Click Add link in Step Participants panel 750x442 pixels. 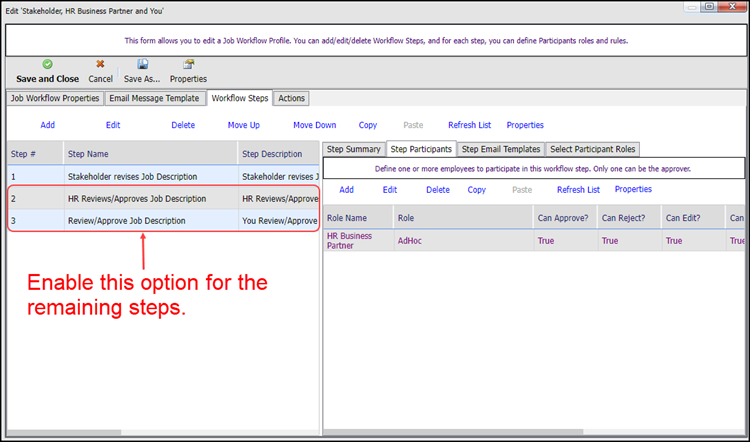(x=346, y=190)
